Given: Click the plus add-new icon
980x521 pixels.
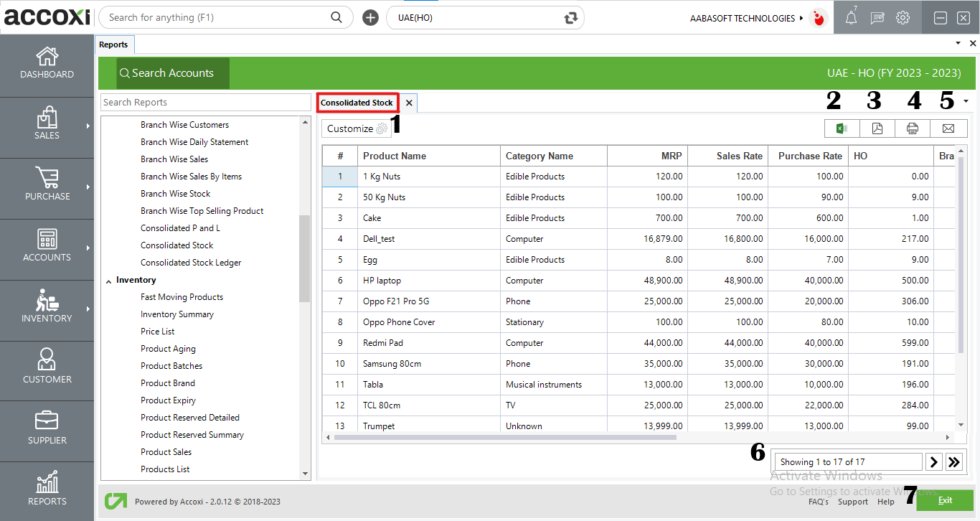Looking at the screenshot, I should pos(370,18).
